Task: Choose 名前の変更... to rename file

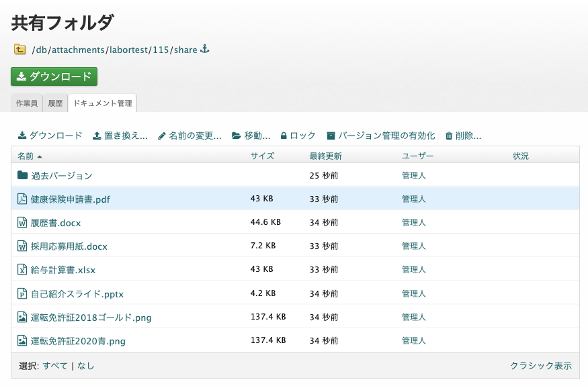Action: coord(190,136)
